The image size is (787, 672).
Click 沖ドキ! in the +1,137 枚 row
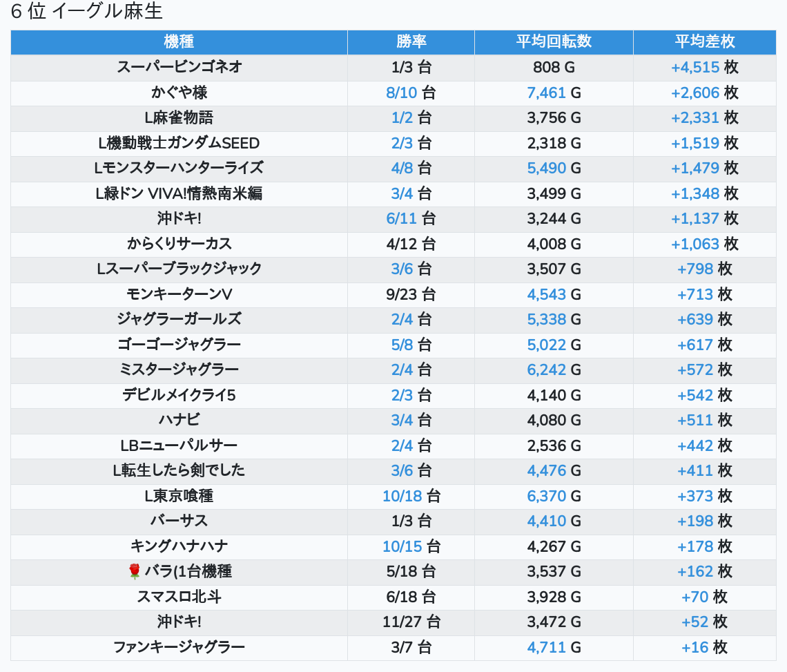coord(179,218)
